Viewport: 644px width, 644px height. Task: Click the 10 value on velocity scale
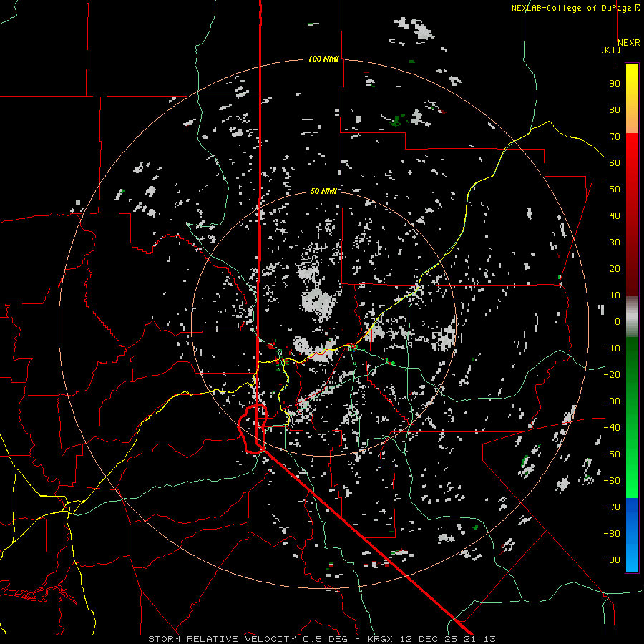click(x=615, y=296)
